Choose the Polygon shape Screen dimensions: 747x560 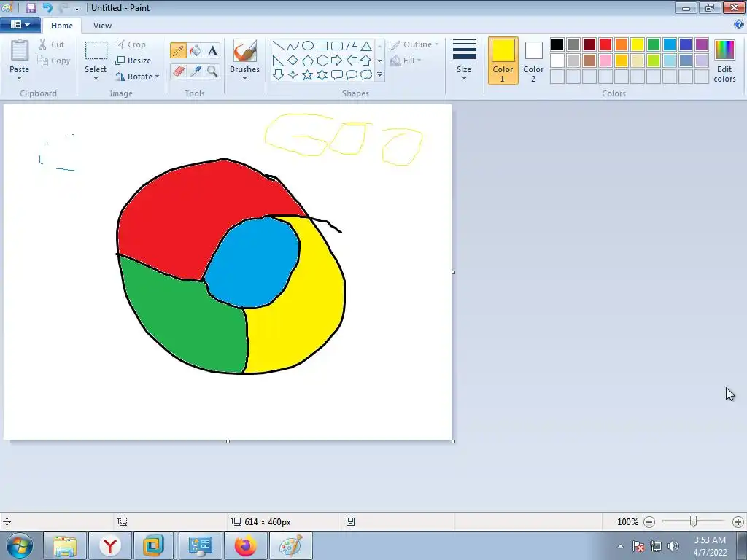coord(352,46)
